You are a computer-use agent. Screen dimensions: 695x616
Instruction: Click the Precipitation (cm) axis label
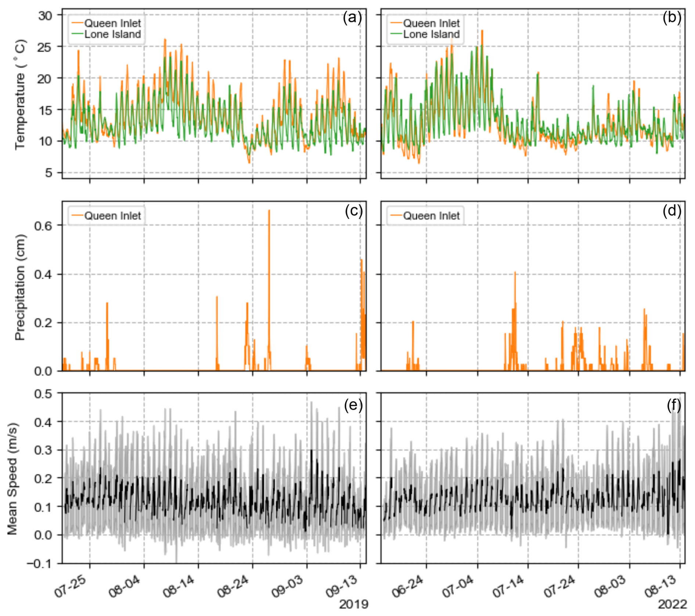click(x=20, y=287)
